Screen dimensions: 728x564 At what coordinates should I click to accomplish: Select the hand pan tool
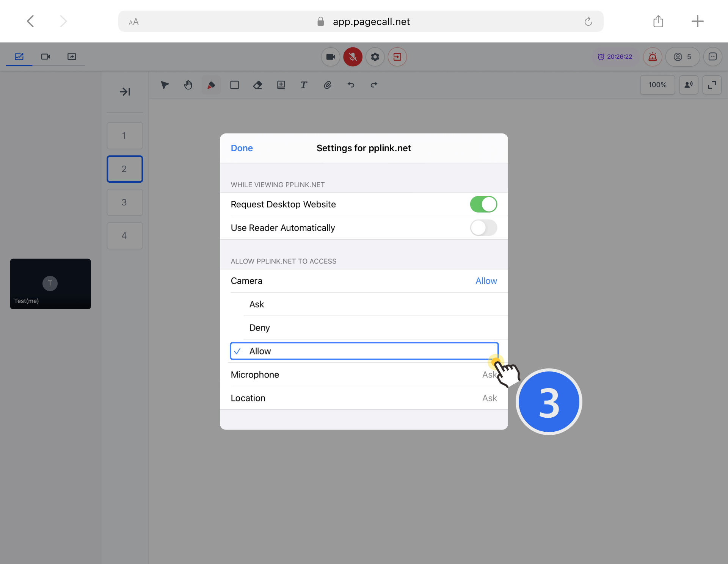[x=188, y=85]
